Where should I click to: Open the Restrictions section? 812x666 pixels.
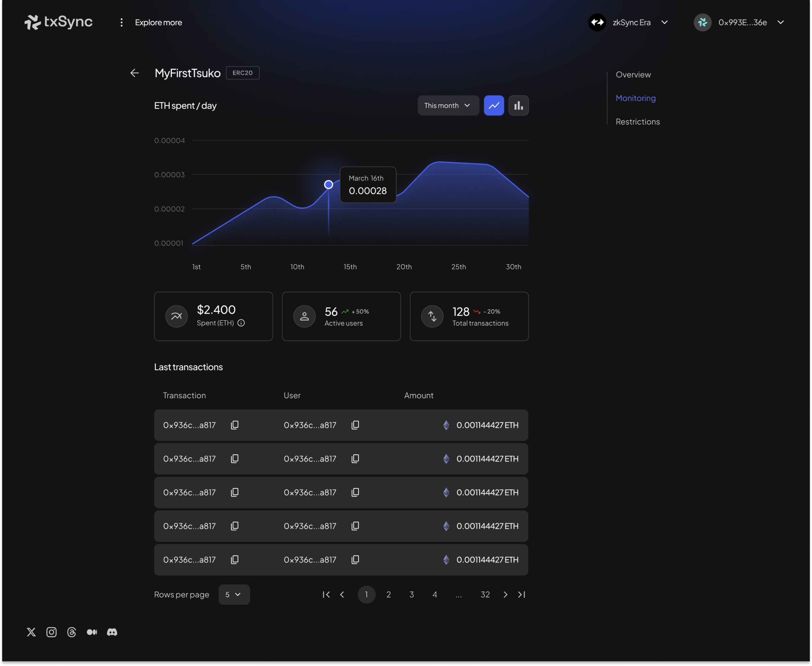638,122
